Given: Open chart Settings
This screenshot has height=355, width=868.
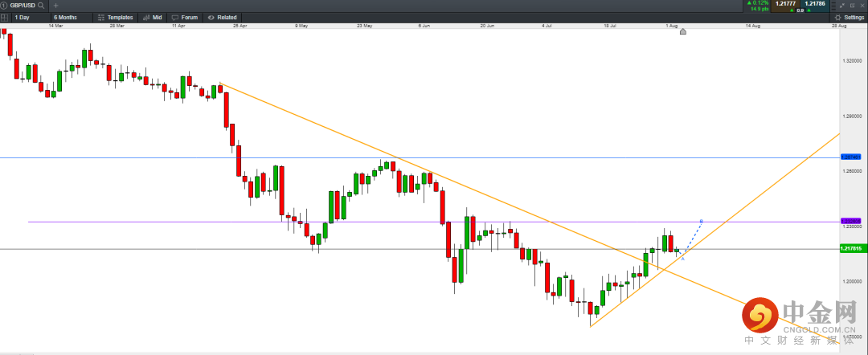Looking at the screenshot, I should pyautogui.click(x=850, y=17).
